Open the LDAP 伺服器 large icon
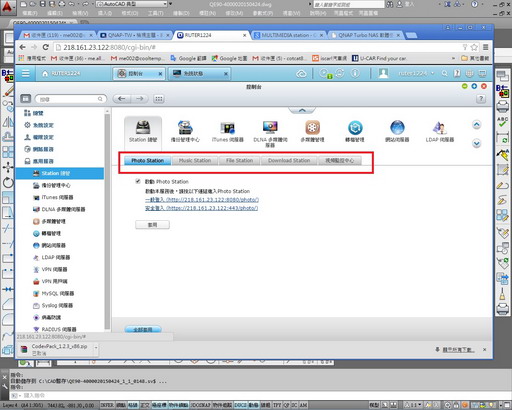The width and height of the screenshot is (512, 410). [x=440, y=131]
